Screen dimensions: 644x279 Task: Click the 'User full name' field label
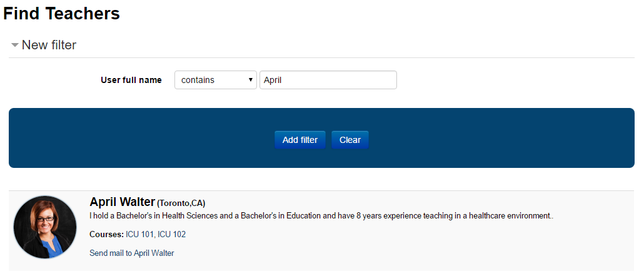coord(131,80)
